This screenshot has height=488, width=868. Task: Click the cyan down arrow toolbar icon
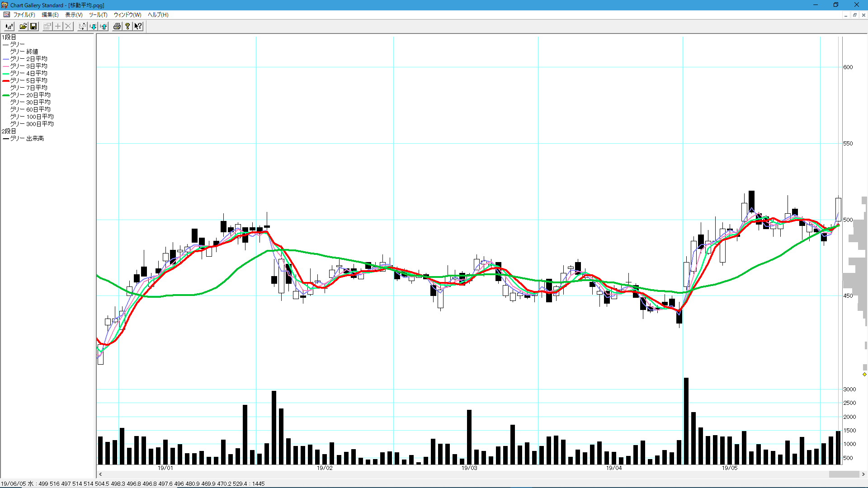point(93,26)
